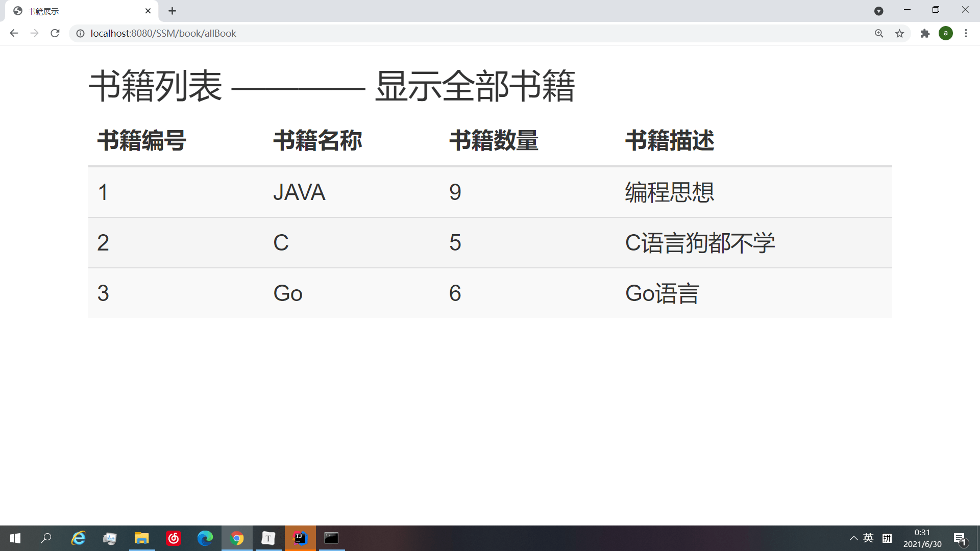The image size is (980, 551).
Task: Open the Extensions puzzle icon
Action: [925, 33]
